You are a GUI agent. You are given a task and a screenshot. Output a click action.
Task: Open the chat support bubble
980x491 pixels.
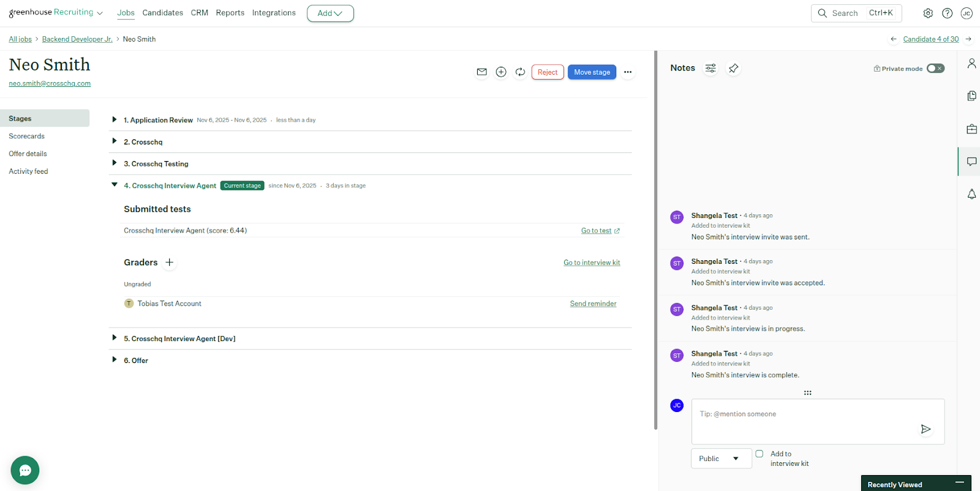[25, 470]
